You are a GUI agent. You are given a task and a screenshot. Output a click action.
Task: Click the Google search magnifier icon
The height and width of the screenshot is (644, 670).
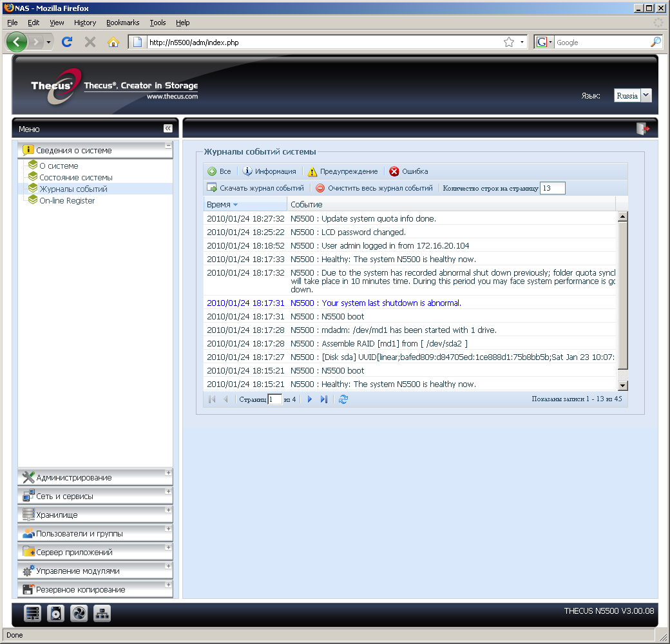[x=655, y=42]
